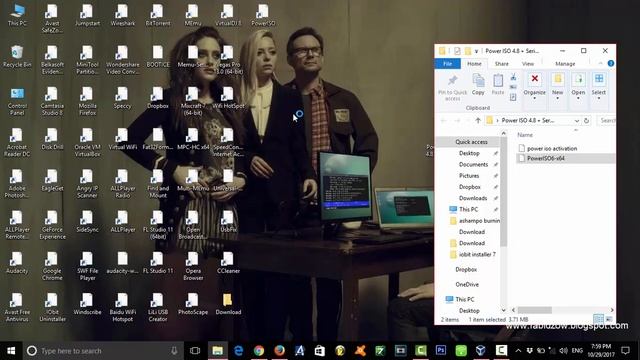640x360 pixels.
Task: Click the Windows Start button
Action: 11,350
